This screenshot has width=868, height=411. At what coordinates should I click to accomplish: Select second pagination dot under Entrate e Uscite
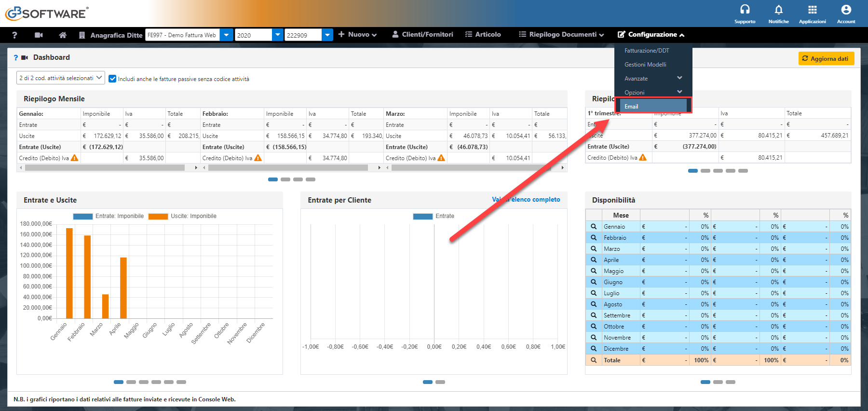131,382
